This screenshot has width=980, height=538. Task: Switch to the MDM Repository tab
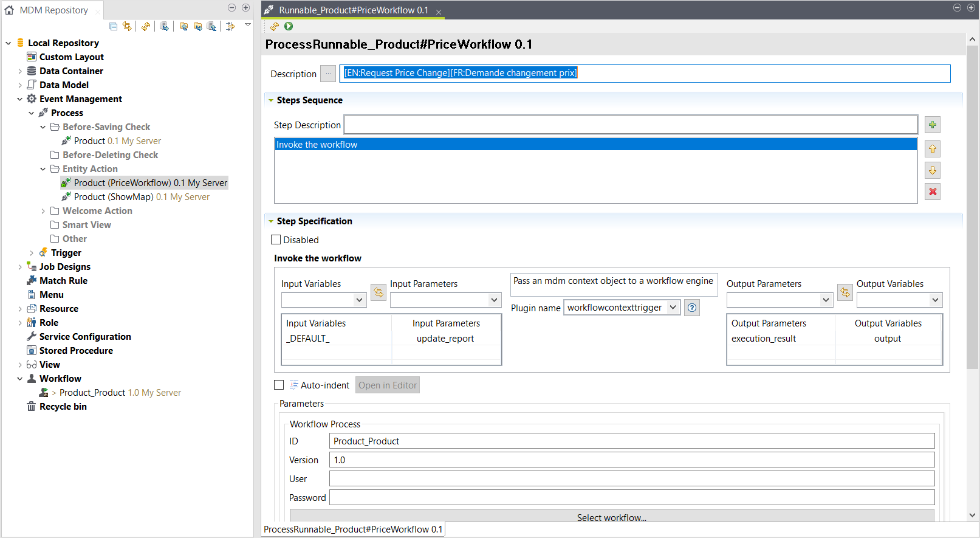[x=53, y=10]
